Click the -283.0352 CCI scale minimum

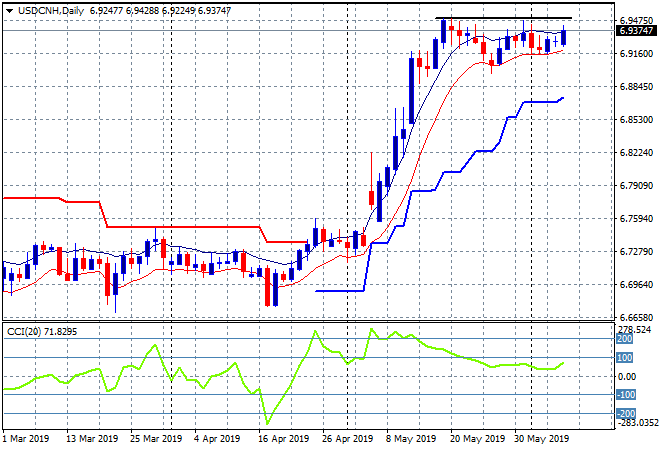pyautogui.click(x=637, y=423)
